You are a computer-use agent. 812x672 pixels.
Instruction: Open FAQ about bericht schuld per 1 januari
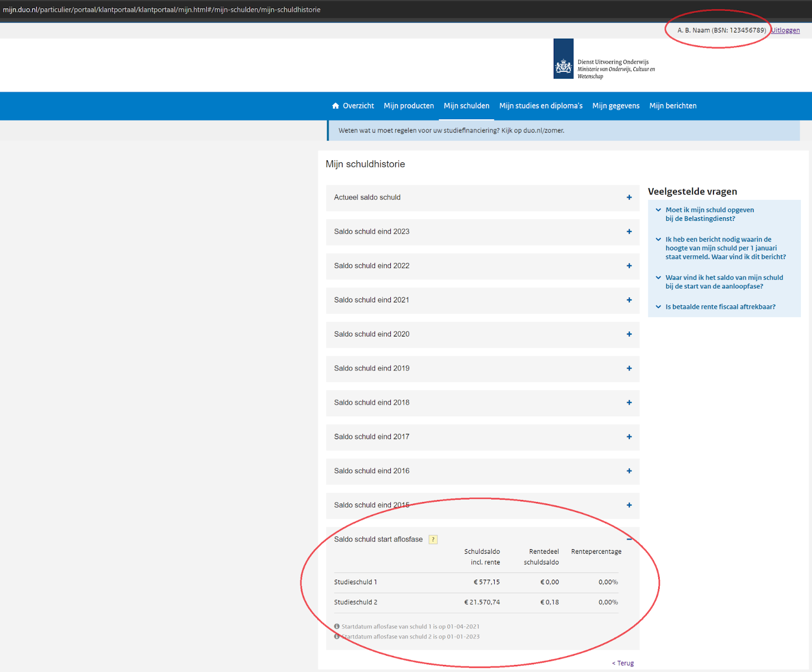726,248
